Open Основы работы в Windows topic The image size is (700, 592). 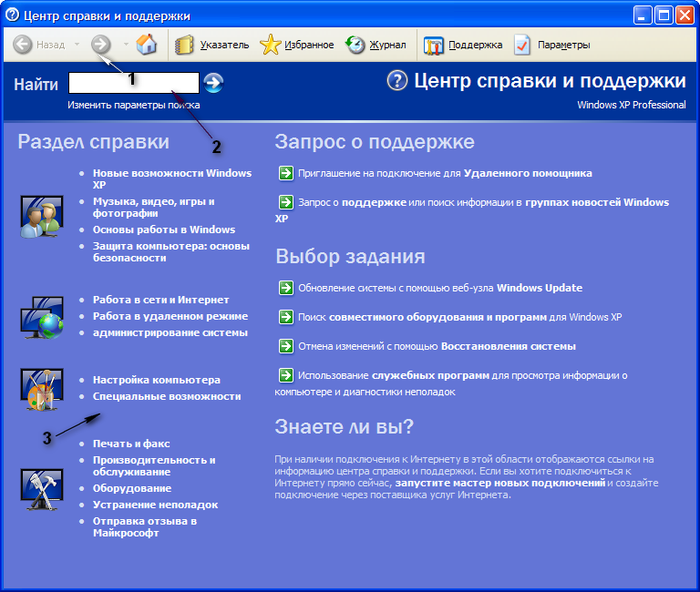(x=164, y=230)
